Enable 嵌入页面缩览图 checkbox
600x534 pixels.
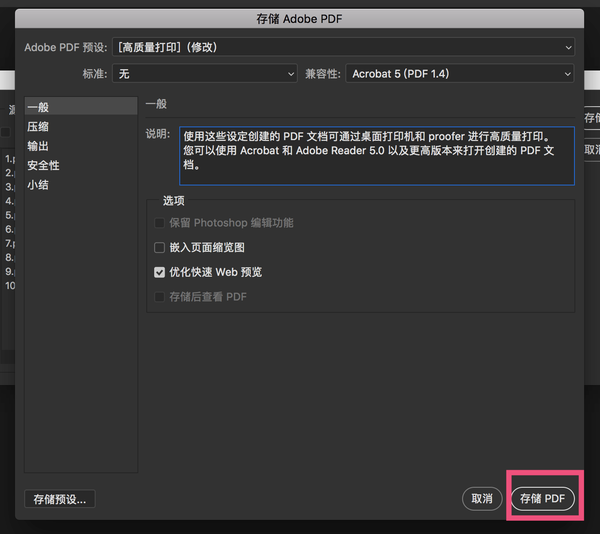point(159,247)
